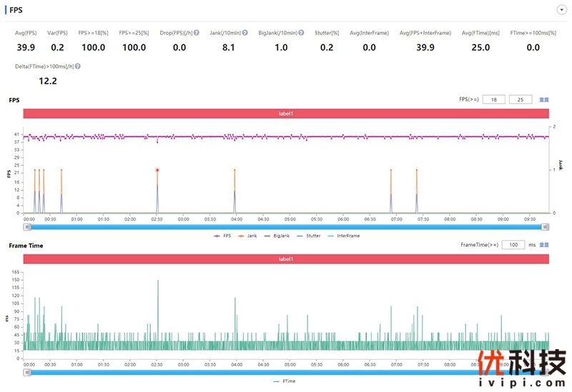Collapse the FPS panel with top-right arrow
Viewport: 572px width, 392px height.
(x=561, y=9)
